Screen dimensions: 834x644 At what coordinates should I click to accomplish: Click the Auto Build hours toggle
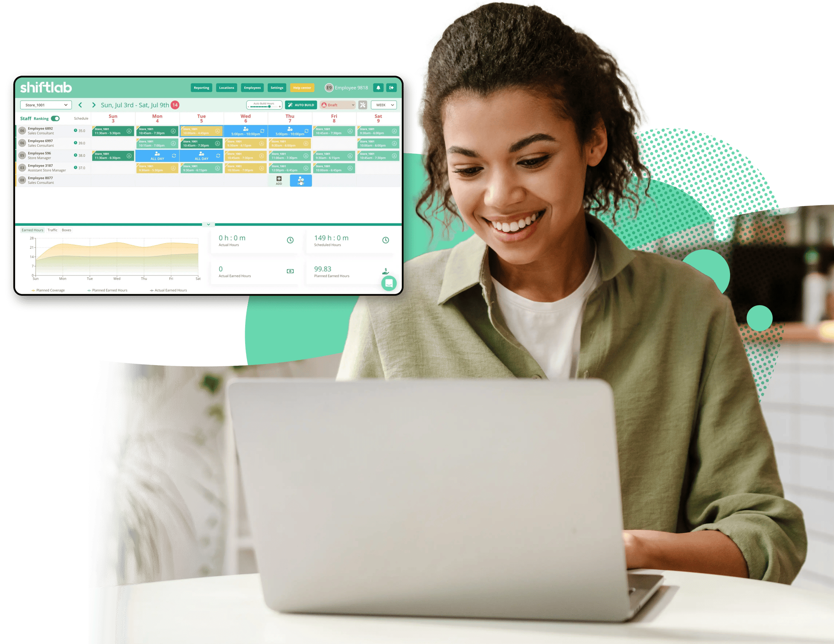(x=265, y=105)
